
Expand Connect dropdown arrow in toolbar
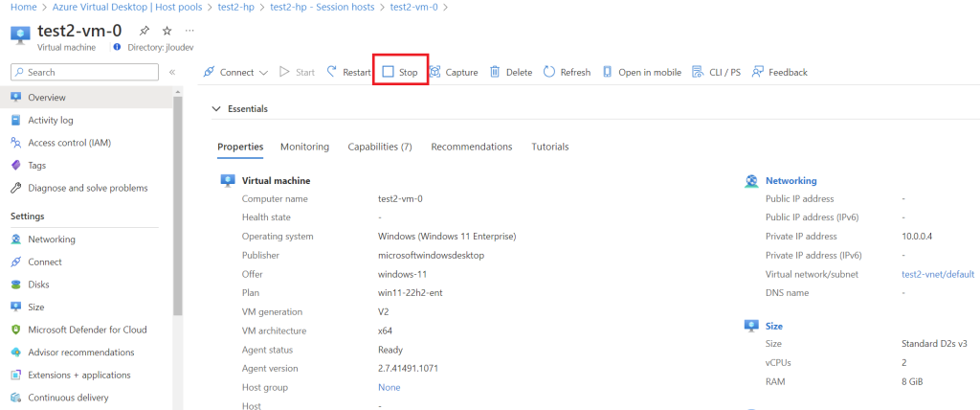pyautogui.click(x=263, y=73)
